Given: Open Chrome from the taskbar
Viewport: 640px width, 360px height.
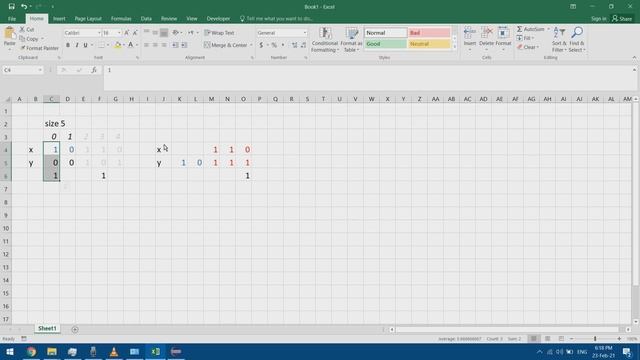Looking at the screenshot, I should click(x=31, y=351).
